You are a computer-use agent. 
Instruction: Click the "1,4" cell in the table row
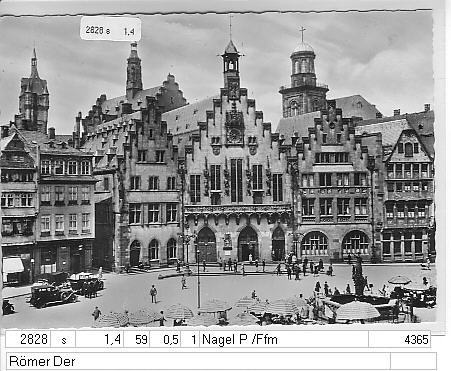point(100,339)
